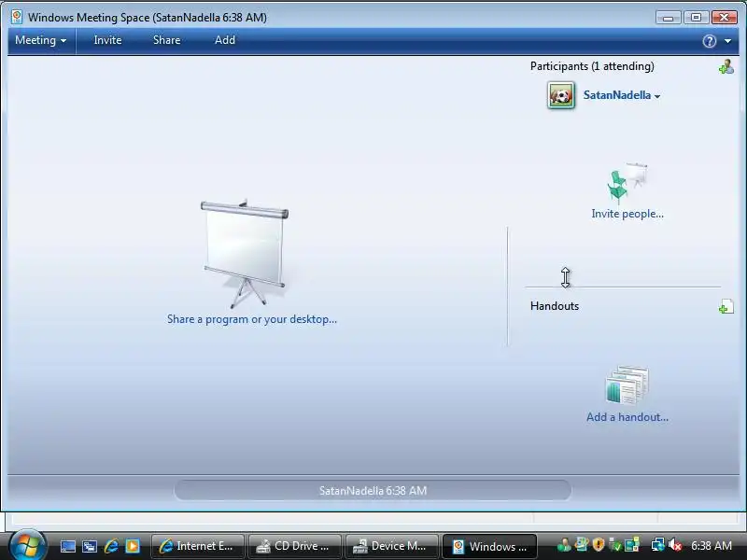Screen dimensions: 747x560
Task: Switch to CD Drive taskbar button
Action: click(295, 546)
